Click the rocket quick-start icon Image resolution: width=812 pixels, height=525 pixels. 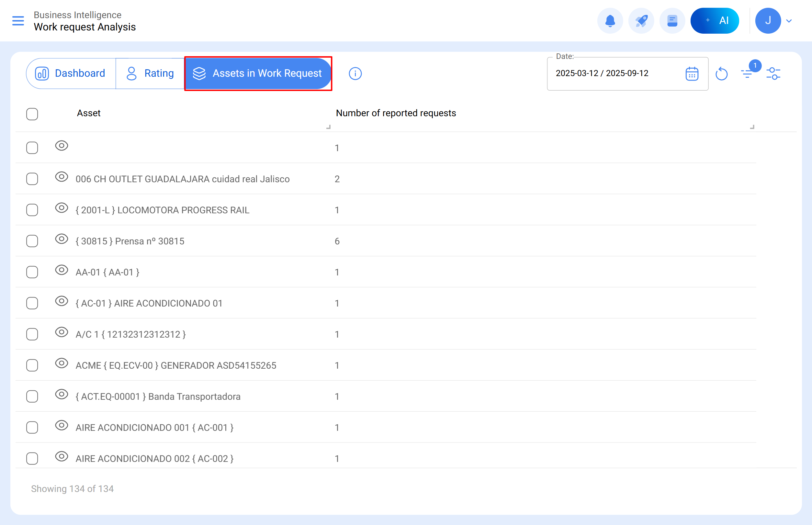pyautogui.click(x=641, y=20)
